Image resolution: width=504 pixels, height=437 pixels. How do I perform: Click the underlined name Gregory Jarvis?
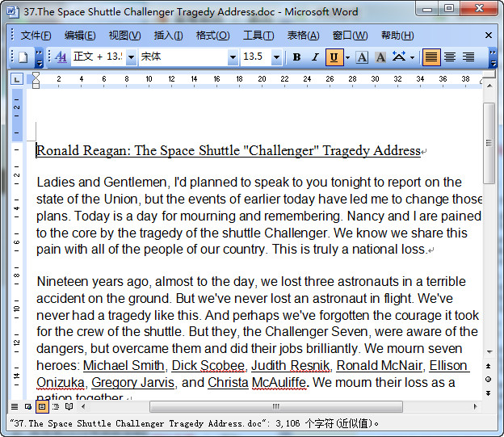[x=132, y=383]
